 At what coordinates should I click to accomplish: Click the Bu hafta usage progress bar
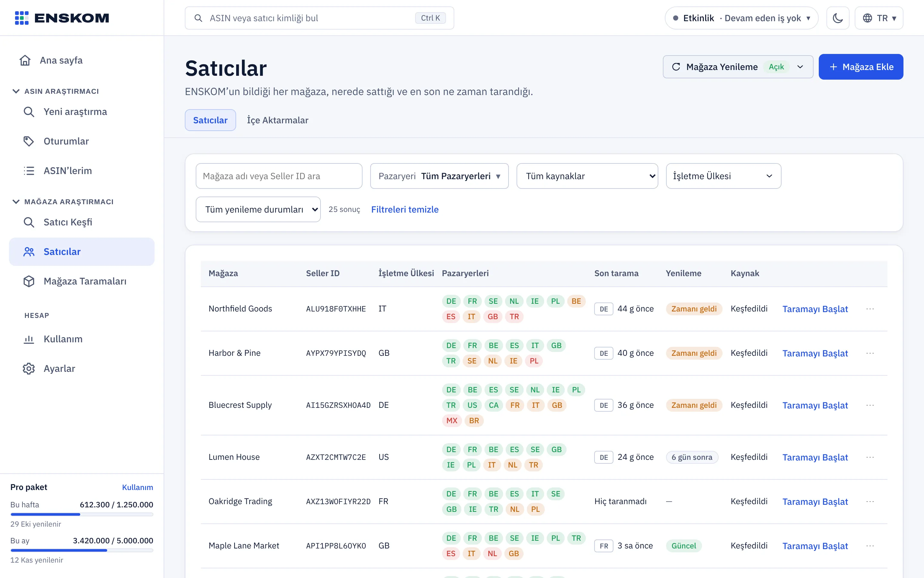pyautogui.click(x=82, y=514)
